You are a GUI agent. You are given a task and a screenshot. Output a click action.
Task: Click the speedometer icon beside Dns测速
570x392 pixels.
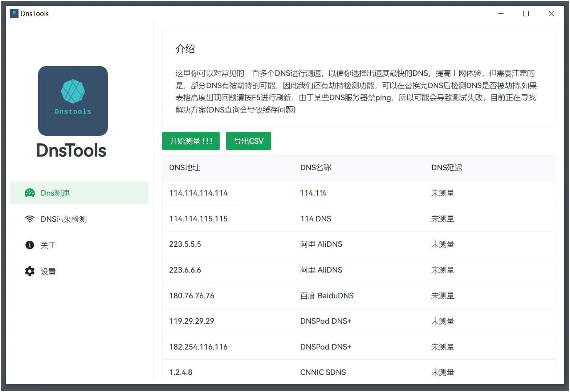(29, 193)
